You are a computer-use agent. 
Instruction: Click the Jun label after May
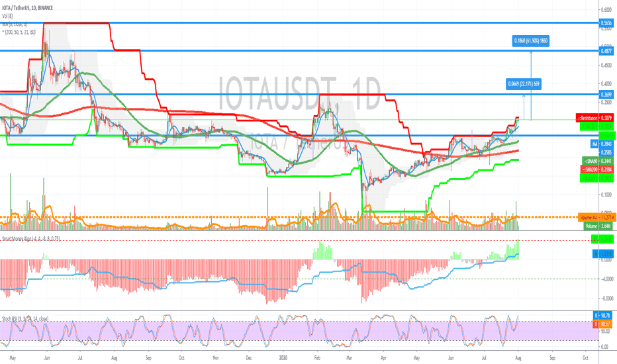click(47, 358)
